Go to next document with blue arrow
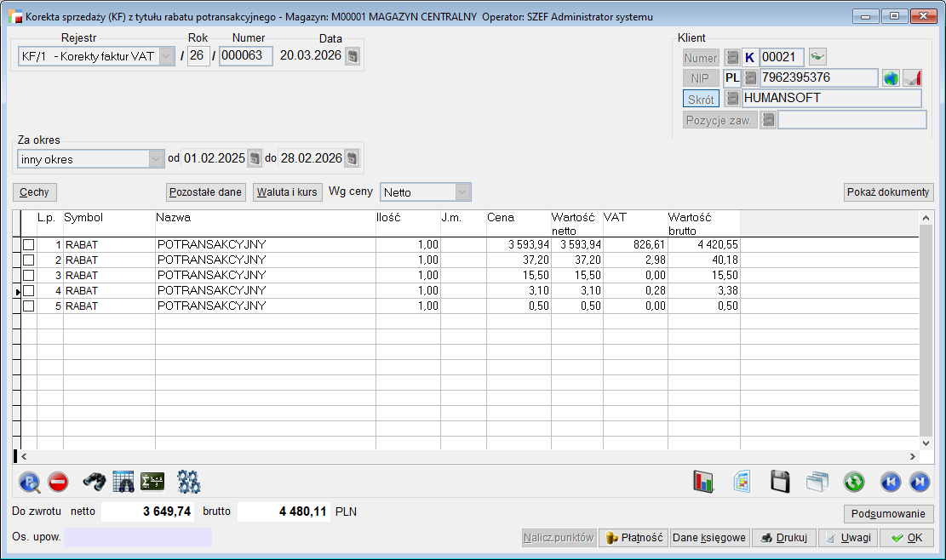946x560 pixels. 919,483
